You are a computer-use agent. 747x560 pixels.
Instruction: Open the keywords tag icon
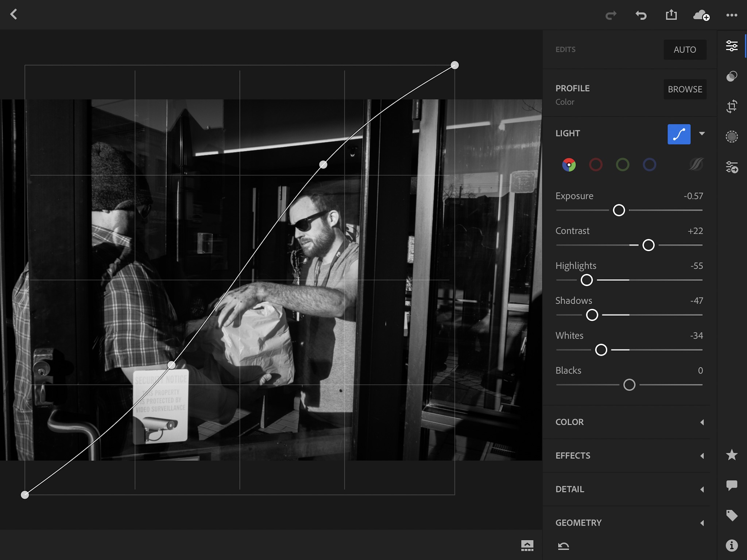coord(732,516)
